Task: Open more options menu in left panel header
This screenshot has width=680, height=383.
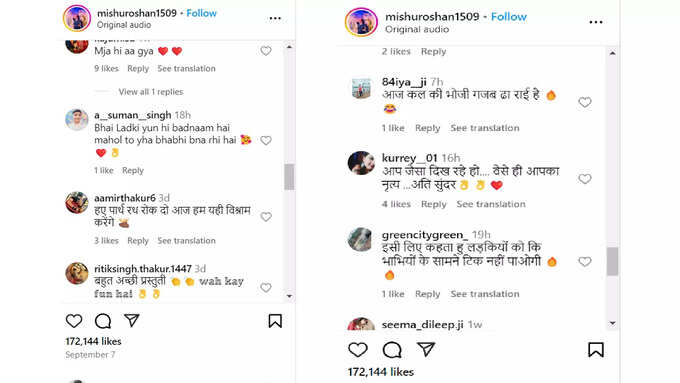Action: coord(275,18)
